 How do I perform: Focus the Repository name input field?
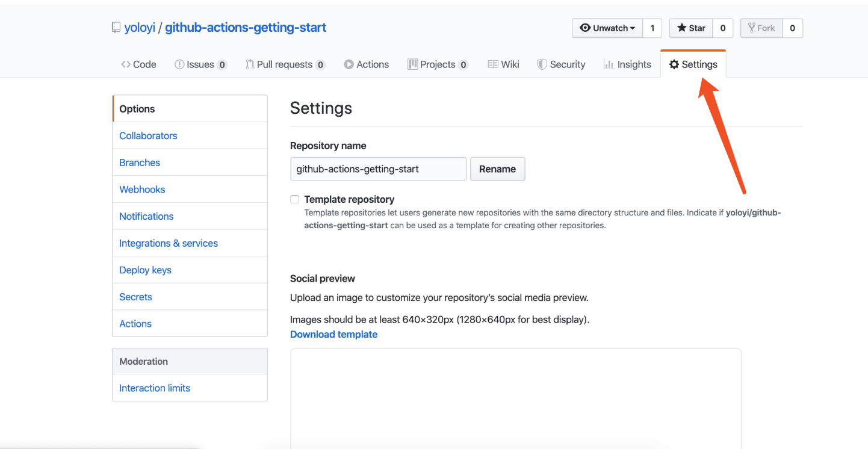pos(378,169)
